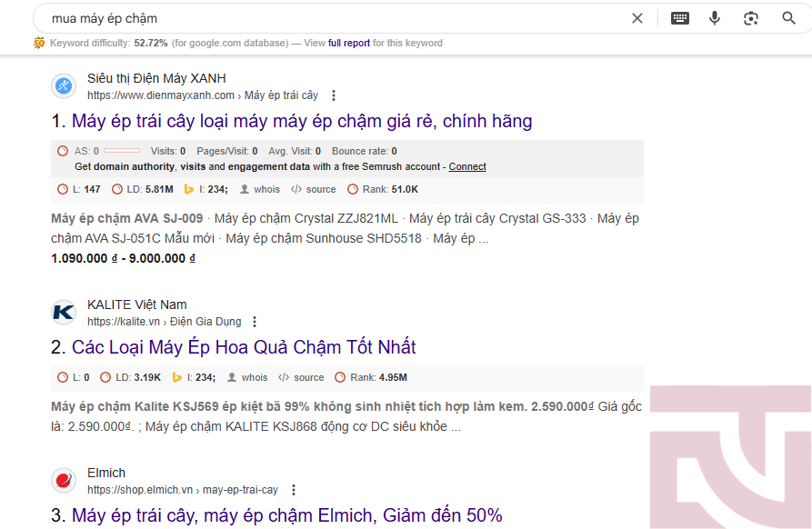This screenshot has width=812, height=529.
Task: Clear the search box with the X icon
Action: coord(637,19)
